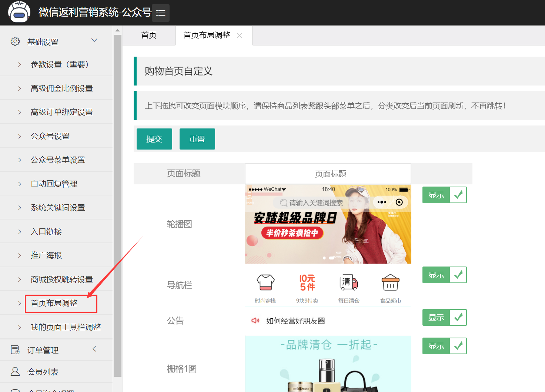Click the 栅格1图 row label

pyautogui.click(x=182, y=369)
